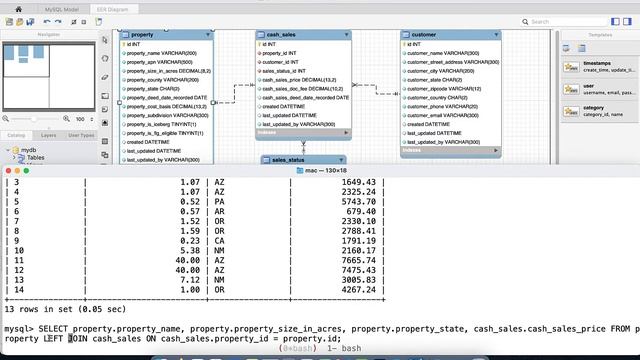Image resolution: width=640 pixels, height=360 pixels.
Task: Click sales_status_id INT column in cash_sales
Action: click(x=284, y=71)
